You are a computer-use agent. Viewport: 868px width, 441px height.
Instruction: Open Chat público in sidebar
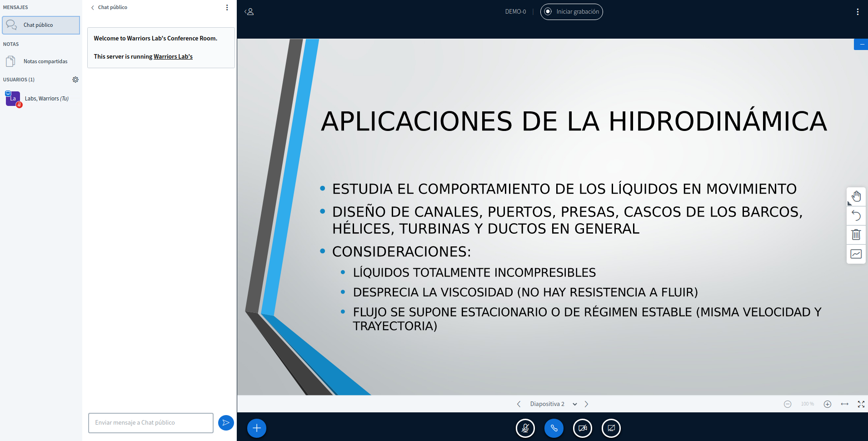point(41,25)
